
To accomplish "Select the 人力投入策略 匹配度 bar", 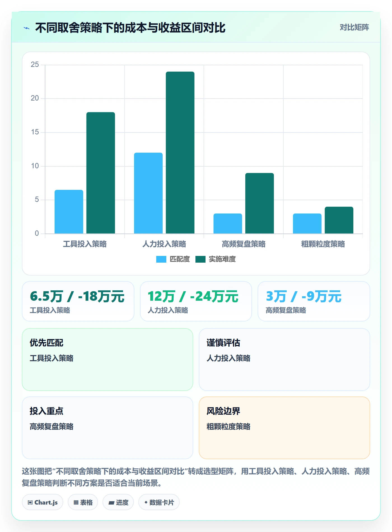I will (x=148, y=193).
